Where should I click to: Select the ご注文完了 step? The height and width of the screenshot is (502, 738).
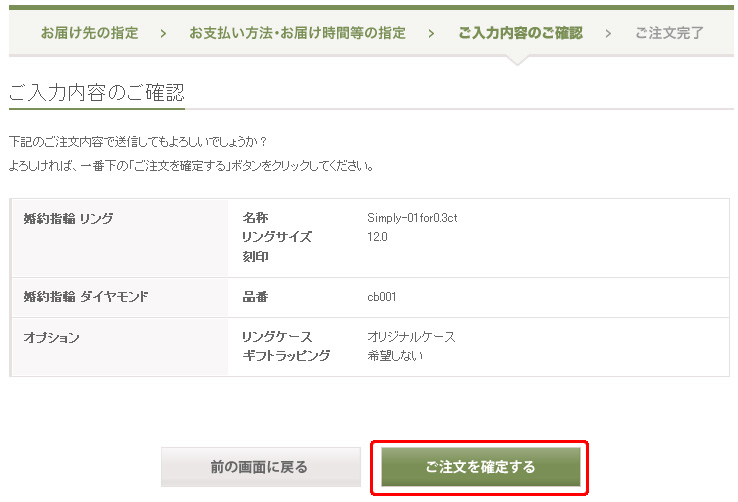click(x=669, y=33)
